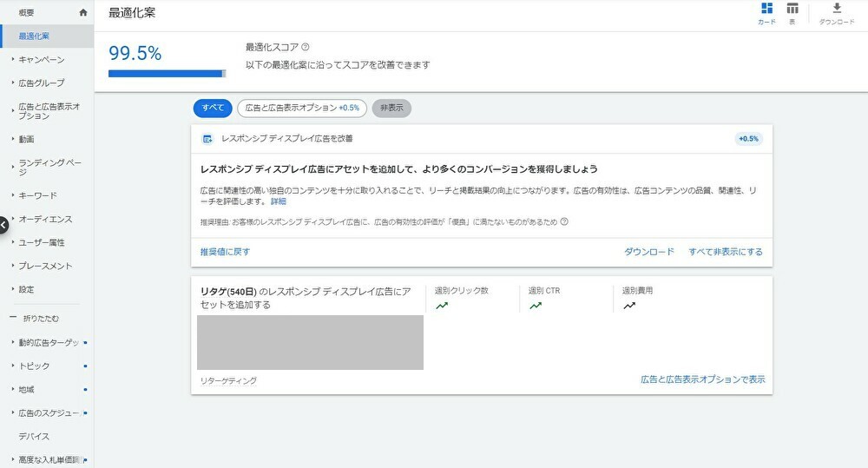The width and height of the screenshot is (868, 468).
Task: Click the +0.5% score badge on the card
Action: tap(748, 138)
